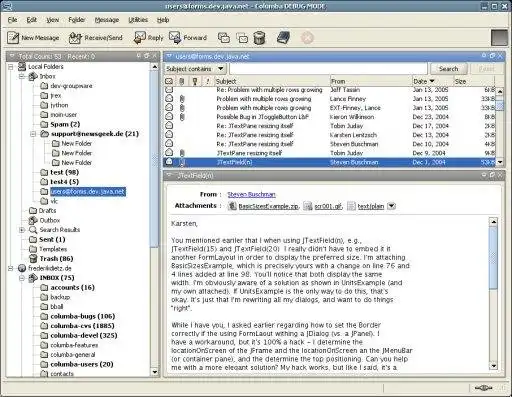This screenshot has width=512, height=397.
Task: Click the move message toolbar icon
Action: coord(242,38)
